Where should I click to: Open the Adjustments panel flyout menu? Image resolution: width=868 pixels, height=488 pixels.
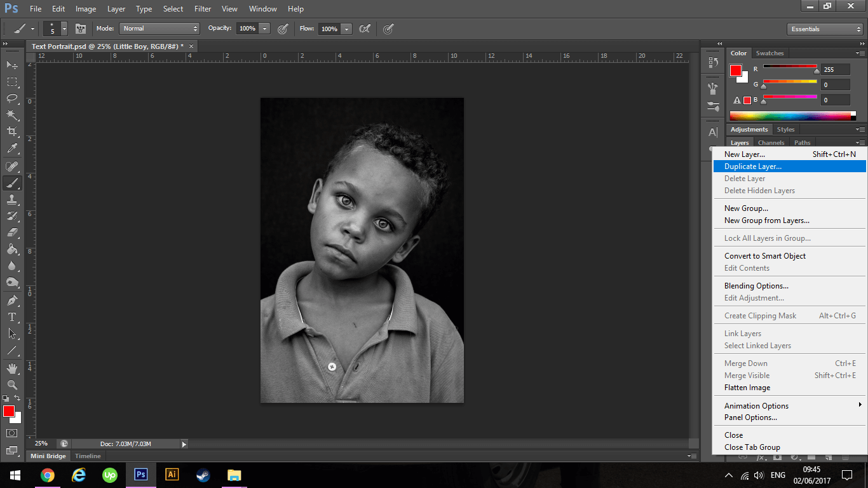(860, 130)
